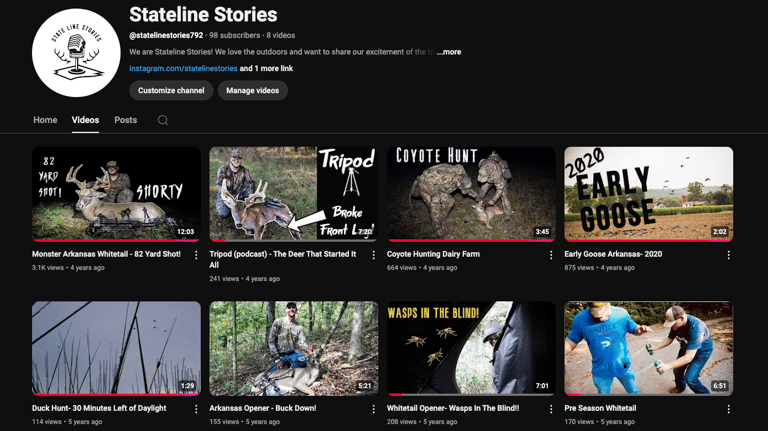Viewport: 768px width, 431px height.
Task: Open the instagram.com/statelinestories link
Action: 183,69
